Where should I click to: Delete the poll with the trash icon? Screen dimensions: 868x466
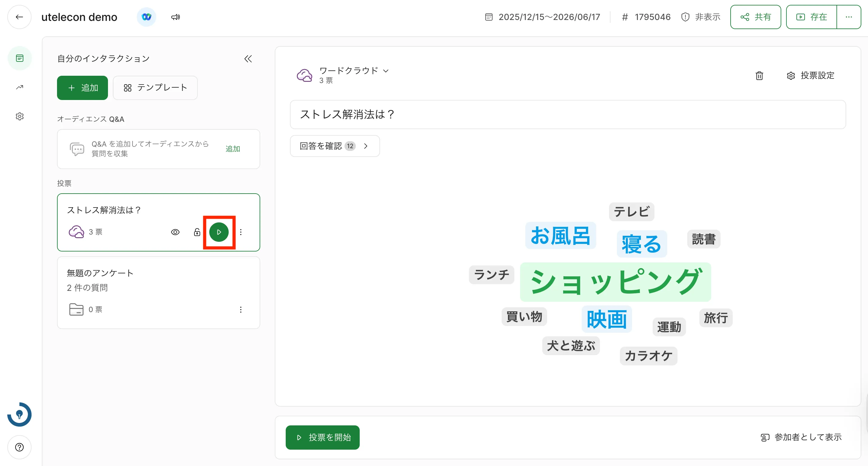[759, 76]
